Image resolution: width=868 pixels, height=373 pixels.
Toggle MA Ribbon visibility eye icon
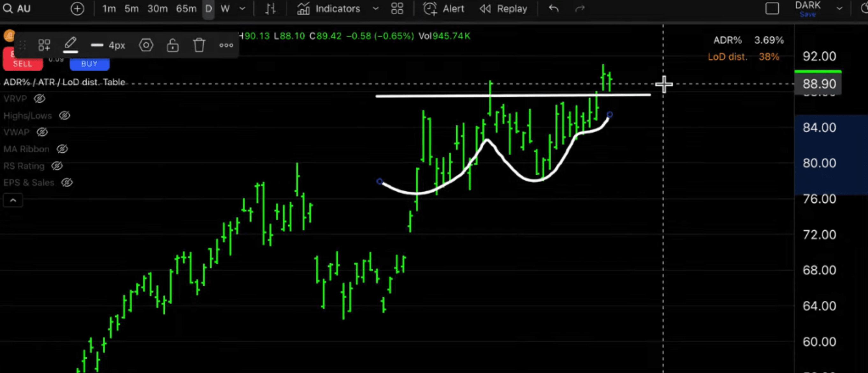(62, 149)
